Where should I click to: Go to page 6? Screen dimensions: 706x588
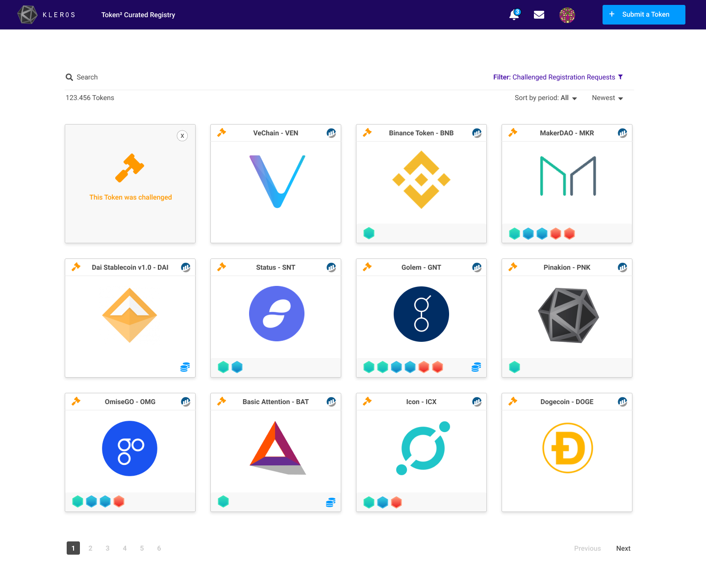(x=159, y=548)
